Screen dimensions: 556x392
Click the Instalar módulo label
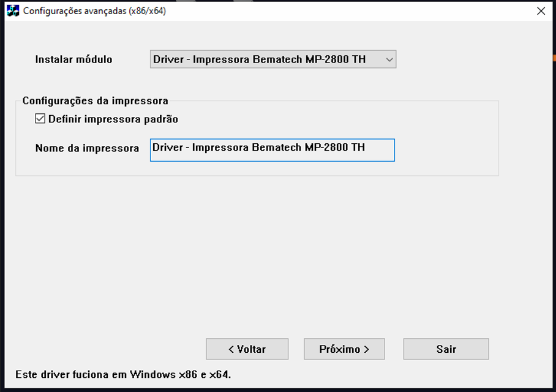pyautogui.click(x=73, y=59)
